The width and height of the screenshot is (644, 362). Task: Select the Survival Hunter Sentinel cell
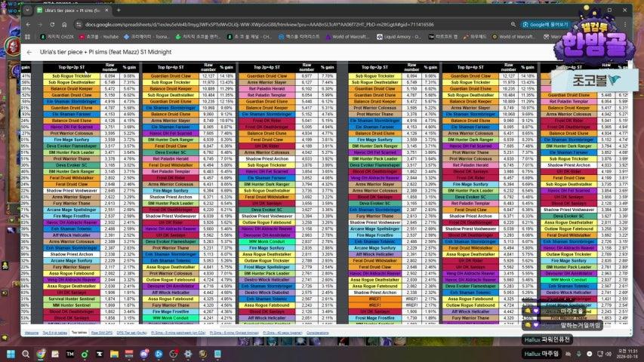click(x=72, y=299)
